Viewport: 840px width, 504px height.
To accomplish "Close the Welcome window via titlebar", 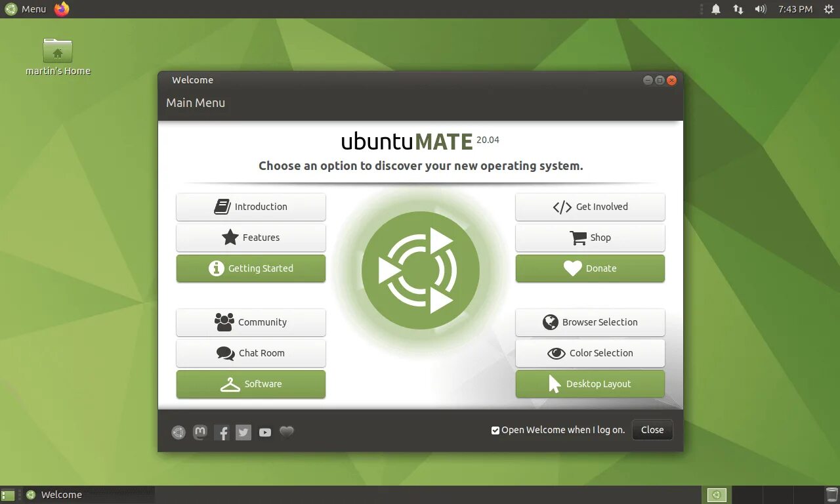I will click(x=671, y=80).
